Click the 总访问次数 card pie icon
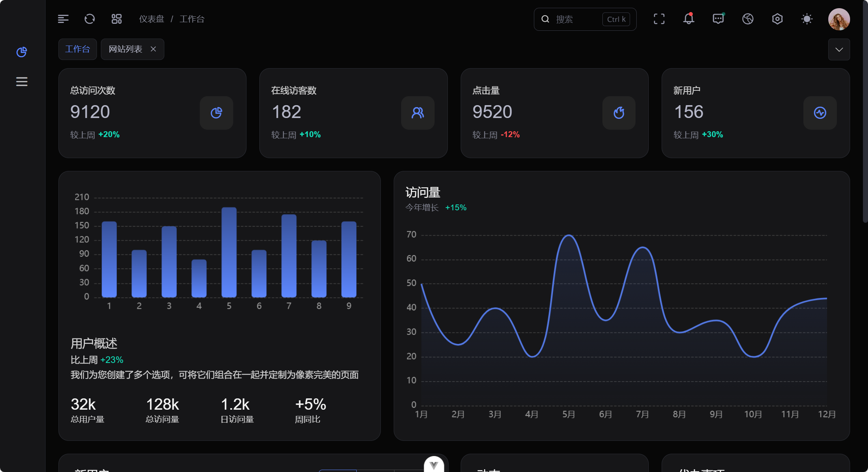Screen dimensions: 868x472 coord(217,113)
